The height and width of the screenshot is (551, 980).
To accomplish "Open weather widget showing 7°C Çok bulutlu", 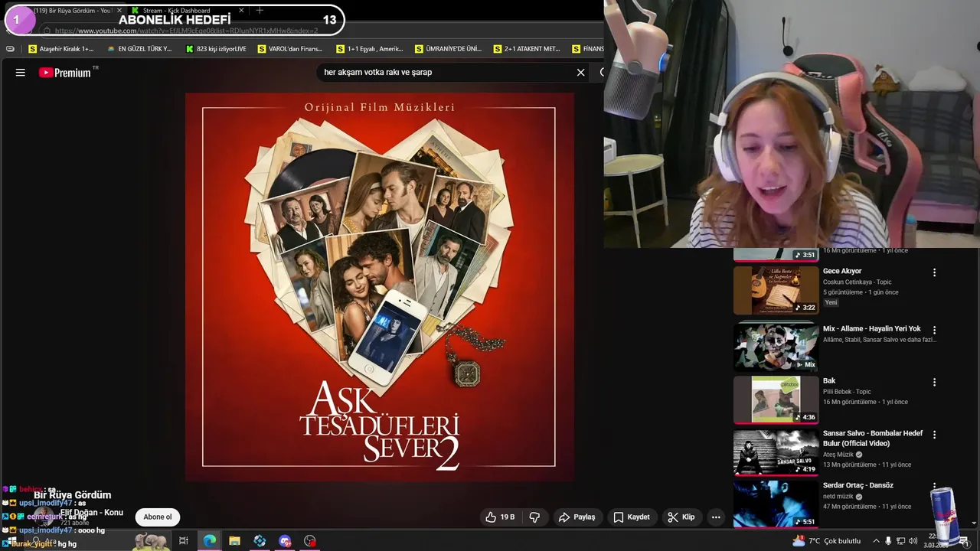I will [x=827, y=541].
